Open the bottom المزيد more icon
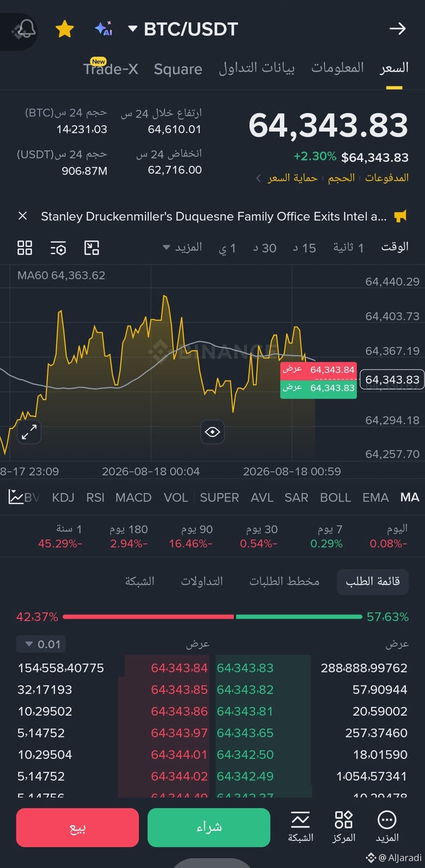The height and width of the screenshot is (868, 425). click(x=387, y=827)
